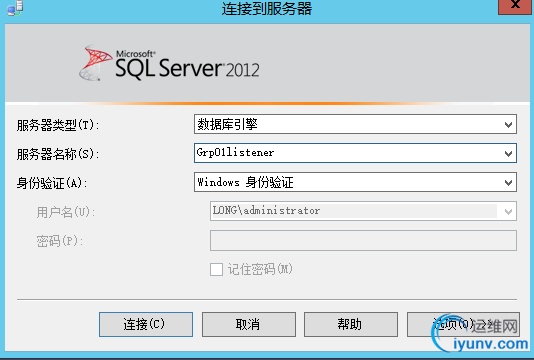The height and width of the screenshot is (360, 534).
Task: Click the Windows 身份验证 combo box
Action: (x=355, y=182)
